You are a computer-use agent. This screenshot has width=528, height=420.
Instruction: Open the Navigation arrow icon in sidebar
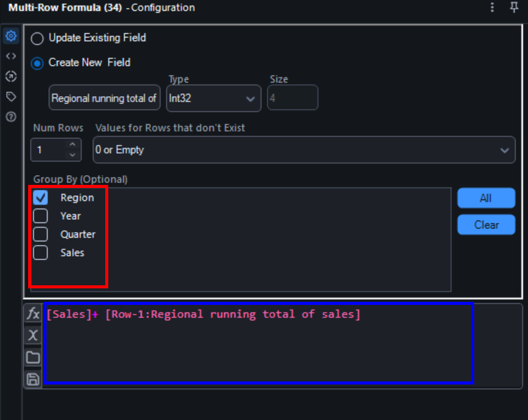pyautogui.click(x=11, y=77)
